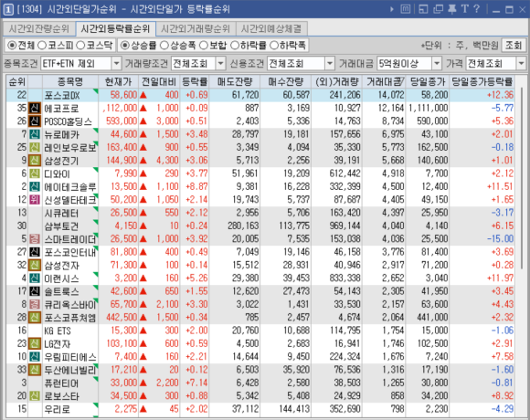Open help with the question mark icon
The width and height of the screenshot is (530, 420).
477,9
